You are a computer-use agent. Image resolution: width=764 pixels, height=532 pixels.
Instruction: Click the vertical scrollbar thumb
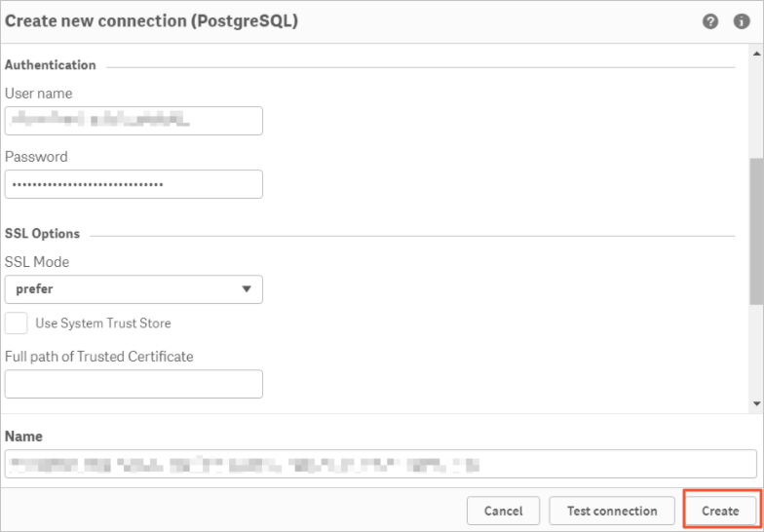pos(756,232)
